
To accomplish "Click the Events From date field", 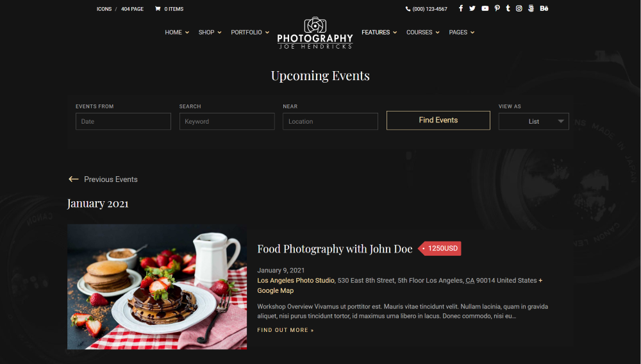I will (123, 121).
